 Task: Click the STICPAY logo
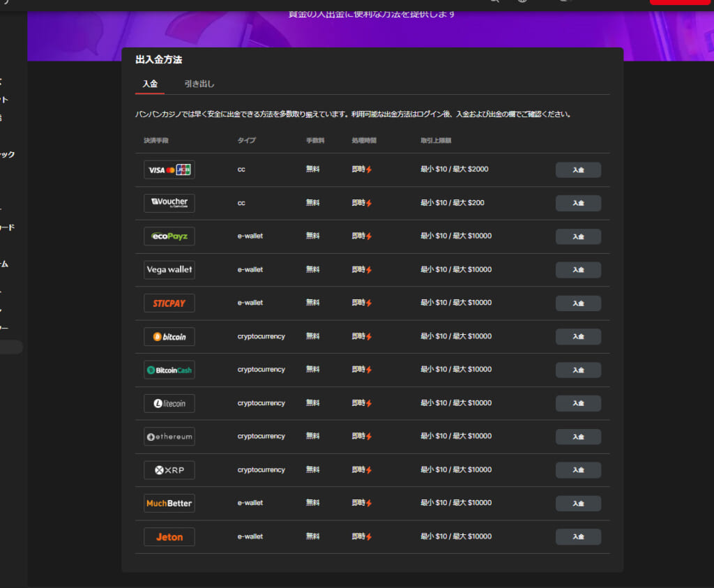[x=169, y=303]
